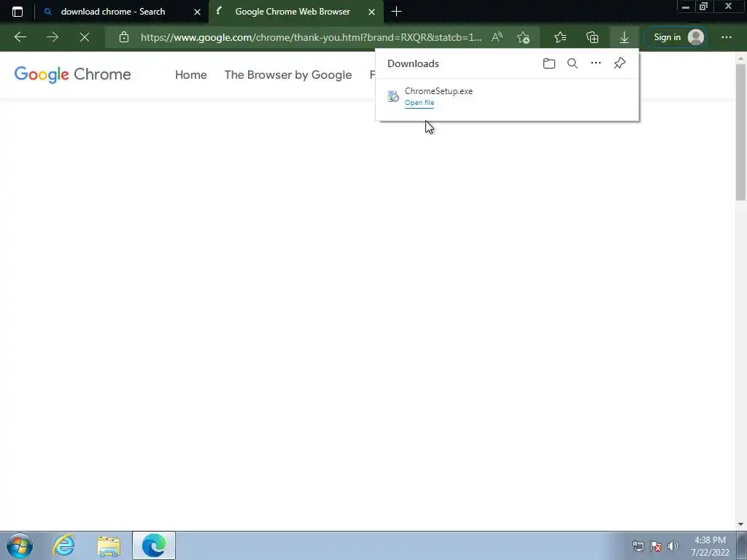Click the taskbar clock showing 4:38 PM
The height and width of the screenshot is (560, 747).
pos(710,546)
